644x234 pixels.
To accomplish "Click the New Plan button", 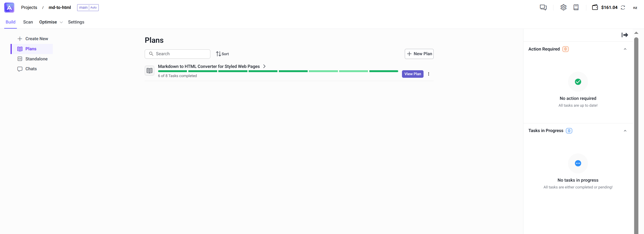I will (419, 54).
